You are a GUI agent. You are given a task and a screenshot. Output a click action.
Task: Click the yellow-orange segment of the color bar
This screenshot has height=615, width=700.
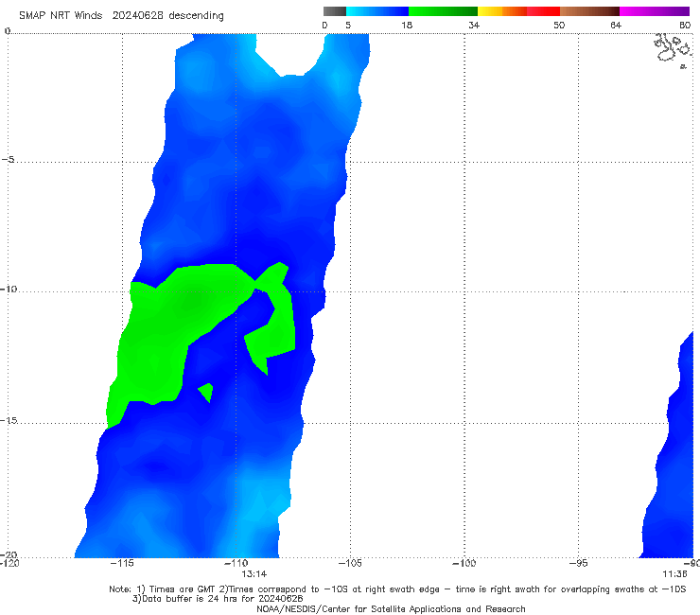pos(501,11)
